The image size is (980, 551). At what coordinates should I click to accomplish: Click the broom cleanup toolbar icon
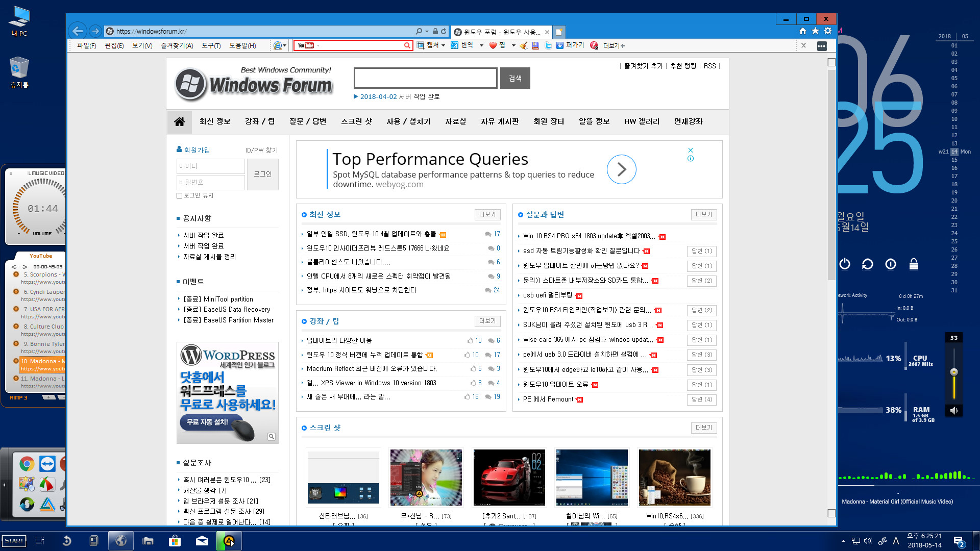click(x=523, y=45)
